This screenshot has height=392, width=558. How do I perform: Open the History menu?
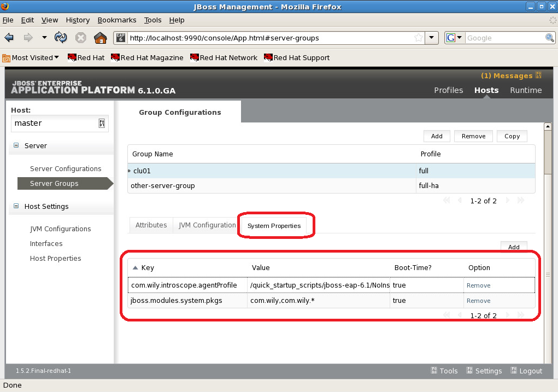(x=78, y=20)
